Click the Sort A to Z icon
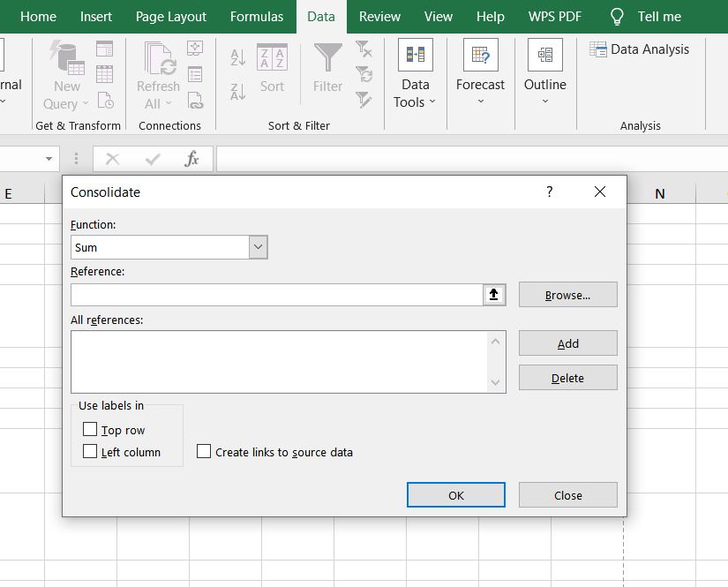This screenshot has width=728, height=587. [237, 57]
